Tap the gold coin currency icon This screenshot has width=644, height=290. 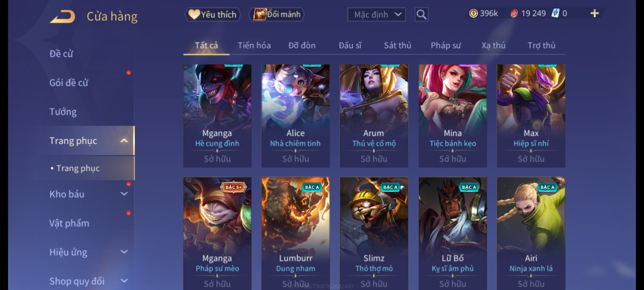(473, 13)
